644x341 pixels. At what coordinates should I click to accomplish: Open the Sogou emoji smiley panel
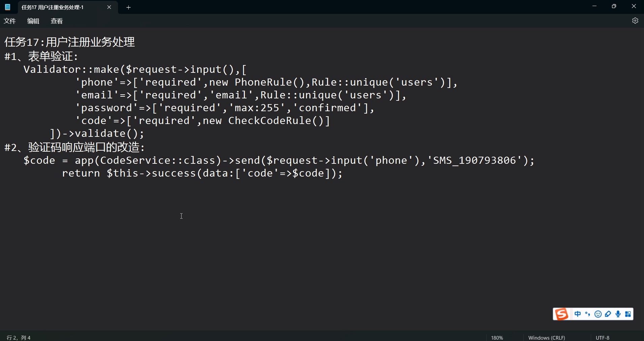(598, 314)
